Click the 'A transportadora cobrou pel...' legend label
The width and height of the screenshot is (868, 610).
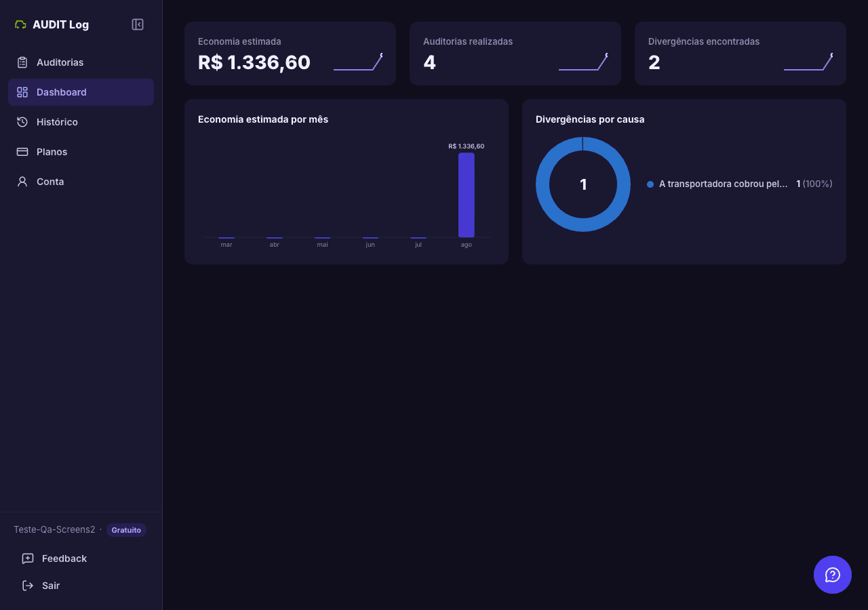click(724, 184)
